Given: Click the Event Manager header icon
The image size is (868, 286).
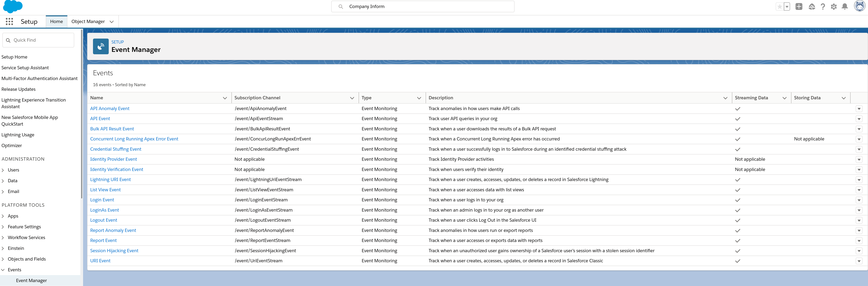Looking at the screenshot, I should [x=101, y=46].
